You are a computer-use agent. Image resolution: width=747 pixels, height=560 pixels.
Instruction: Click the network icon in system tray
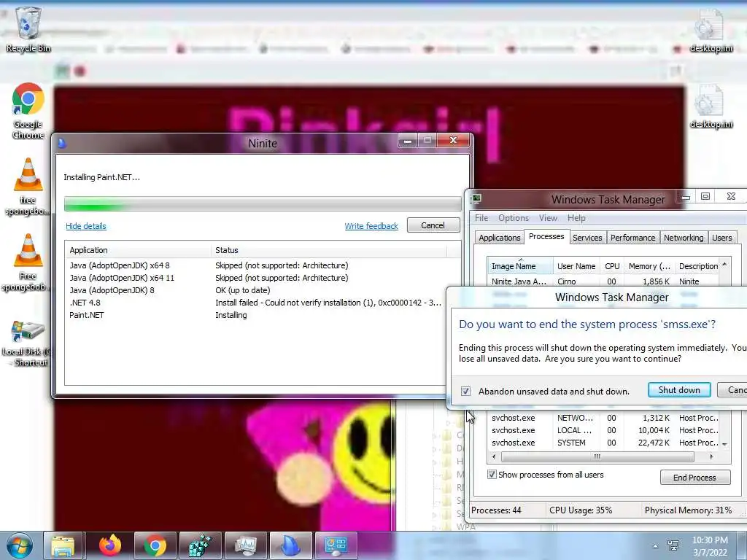(673, 545)
